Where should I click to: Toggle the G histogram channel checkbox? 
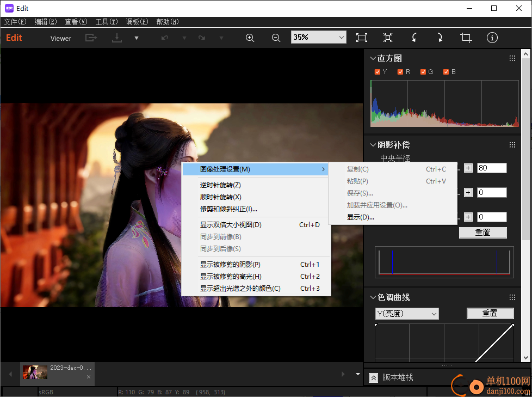[423, 72]
